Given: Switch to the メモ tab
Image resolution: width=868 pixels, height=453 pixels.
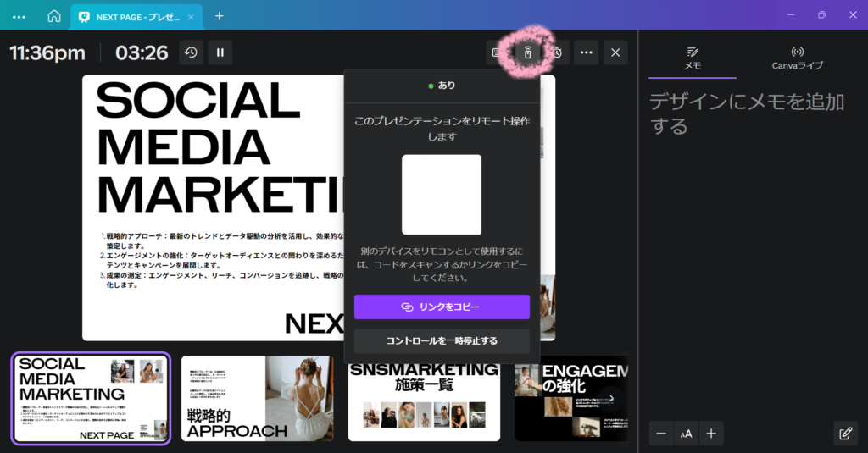Looking at the screenshot, I should click(x=693, y=58).
